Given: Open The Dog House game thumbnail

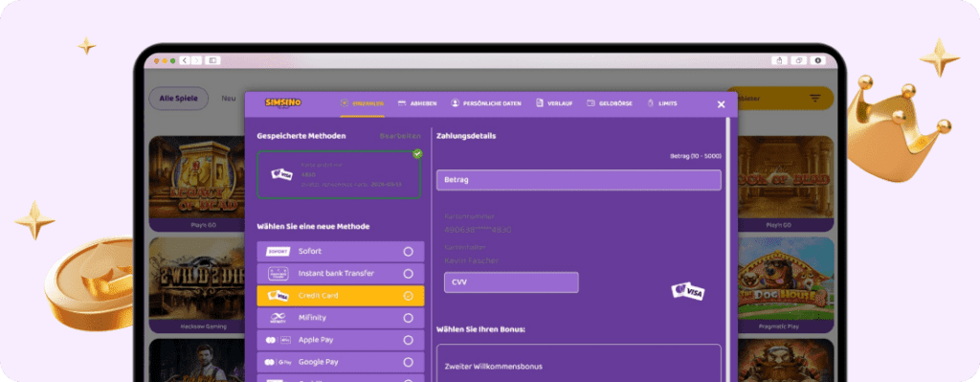Looking at the screenshot, I should 786,285.
